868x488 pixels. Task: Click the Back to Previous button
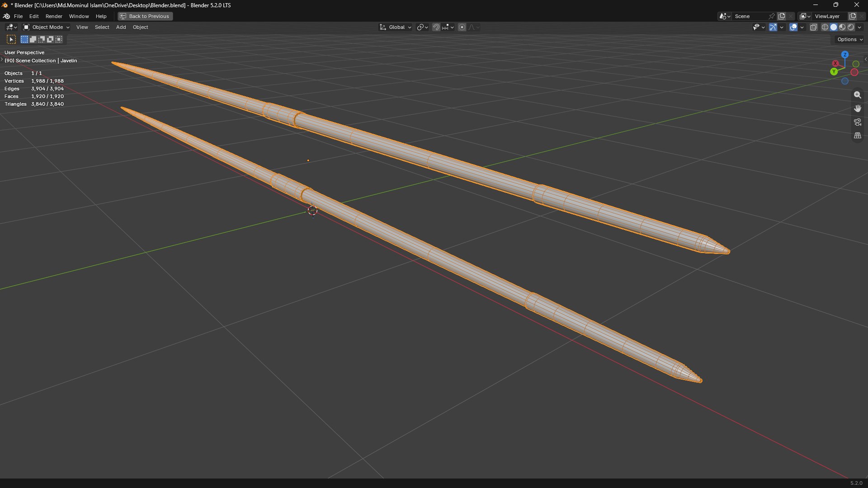[145, 16]
